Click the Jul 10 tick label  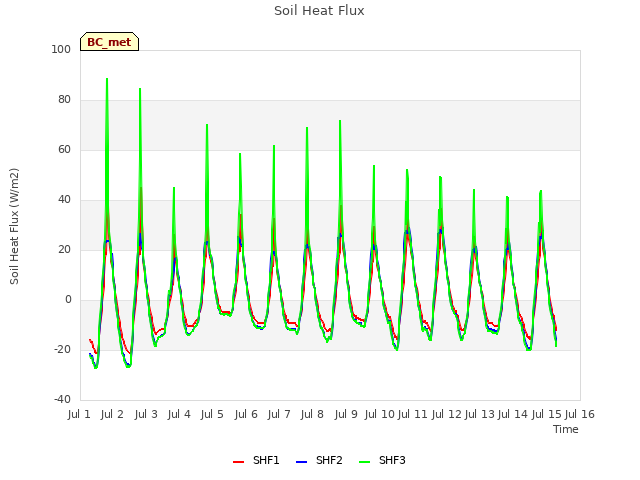(x=380, y=414)
